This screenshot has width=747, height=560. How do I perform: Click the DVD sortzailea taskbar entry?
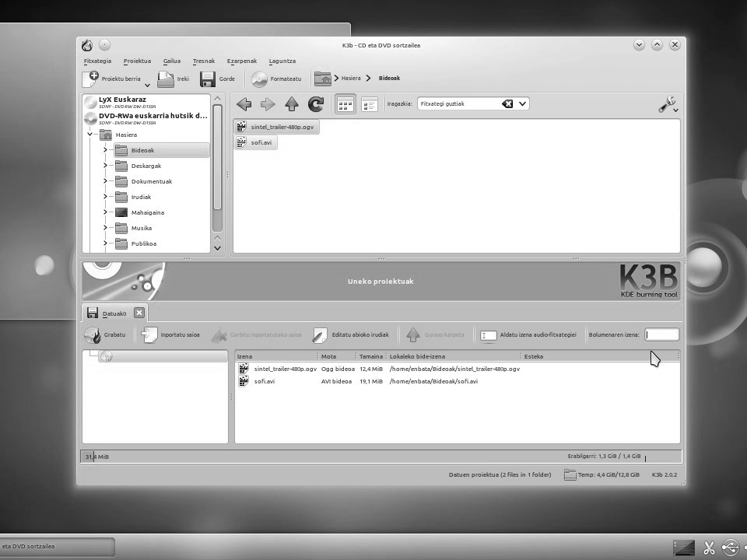[x=57, y=547]
